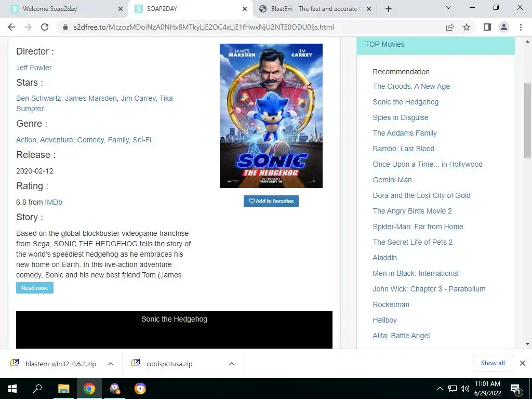Close the Welcome Soap2day tab
The image size is (532, 399).
pos(121,9)
